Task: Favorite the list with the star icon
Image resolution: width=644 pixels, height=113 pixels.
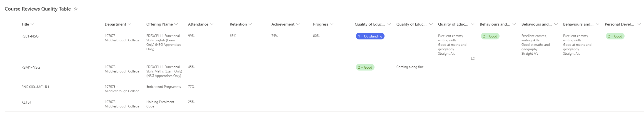Action: [x=76, y=9]
